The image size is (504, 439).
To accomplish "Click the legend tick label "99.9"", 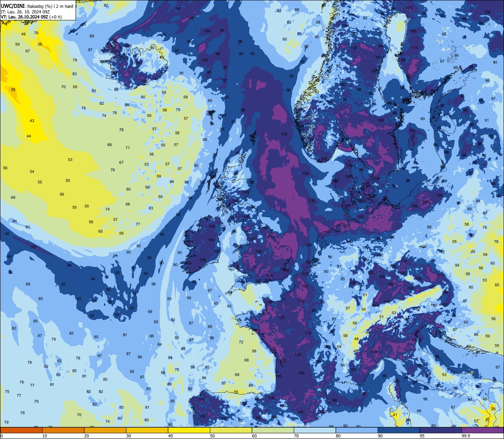I will coord(466,435).
